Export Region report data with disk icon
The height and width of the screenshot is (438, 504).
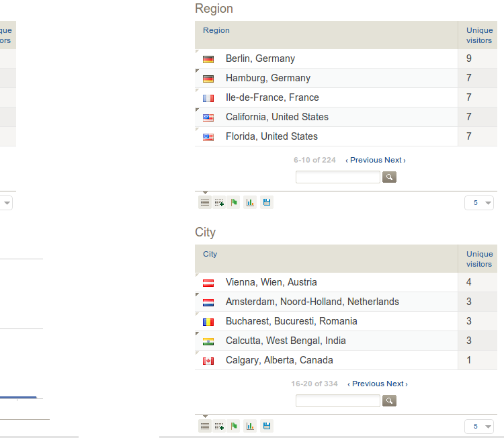click(x=267, y=202)
